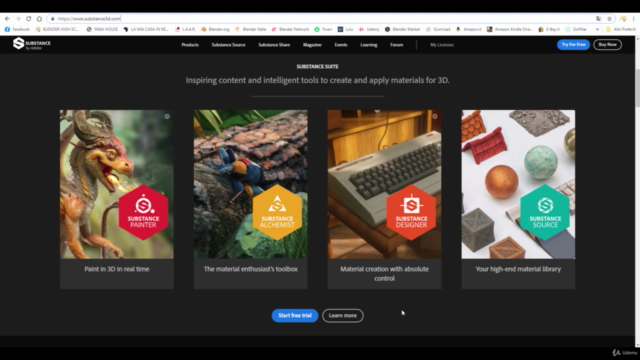Open the Facebook bookmark
This screenshot has width=640, height=360.
17,29
